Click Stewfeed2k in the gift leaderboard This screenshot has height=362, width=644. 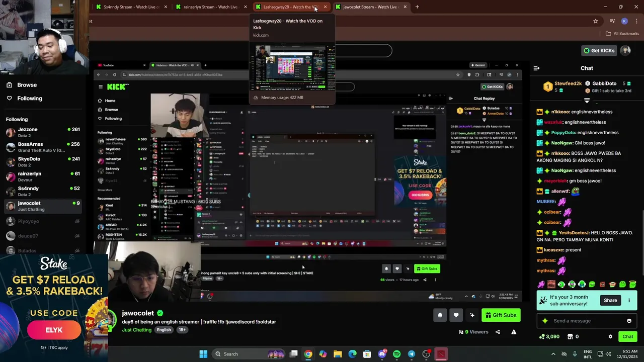click(568, 83)
